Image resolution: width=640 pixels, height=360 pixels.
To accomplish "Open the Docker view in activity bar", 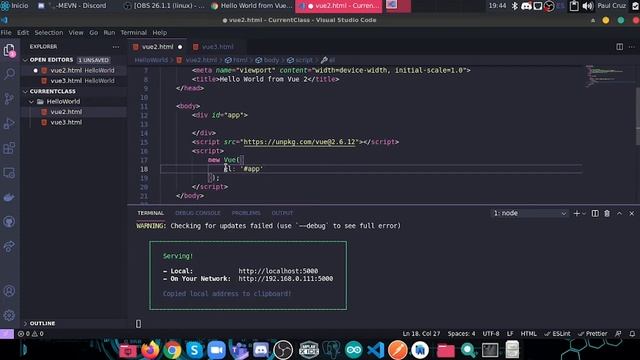I will (x=9, y=198).
